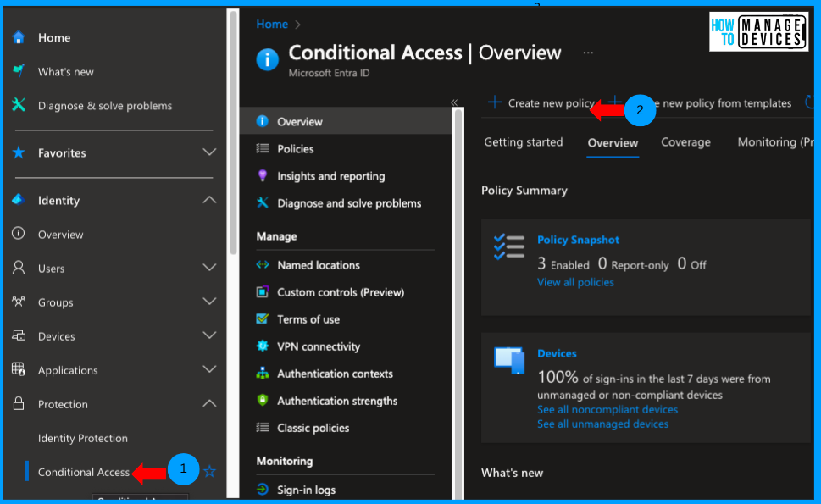821x504 pixels.
Task: Click the What's new sidebar label
Action: (x=65, y=72)
